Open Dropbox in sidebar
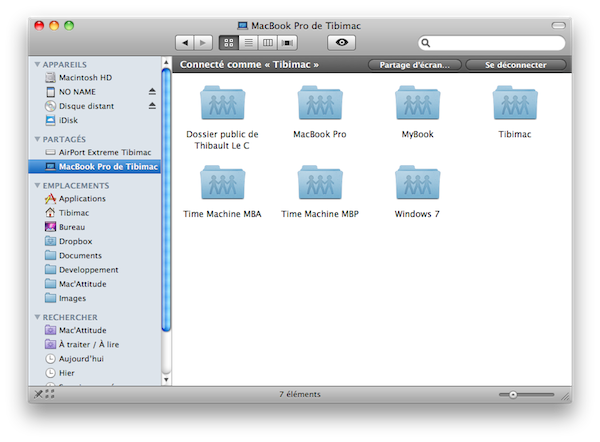600x442 pixels. click(x=95, y=241)
